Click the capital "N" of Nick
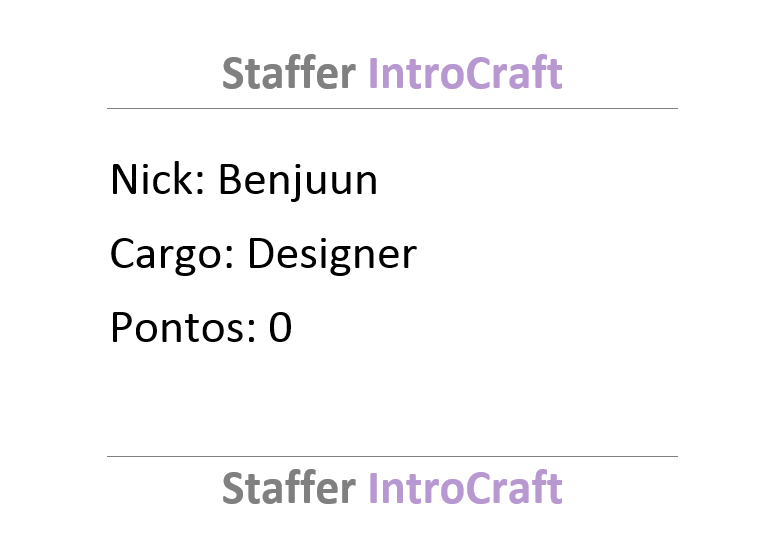 click(x=124, y=180)
